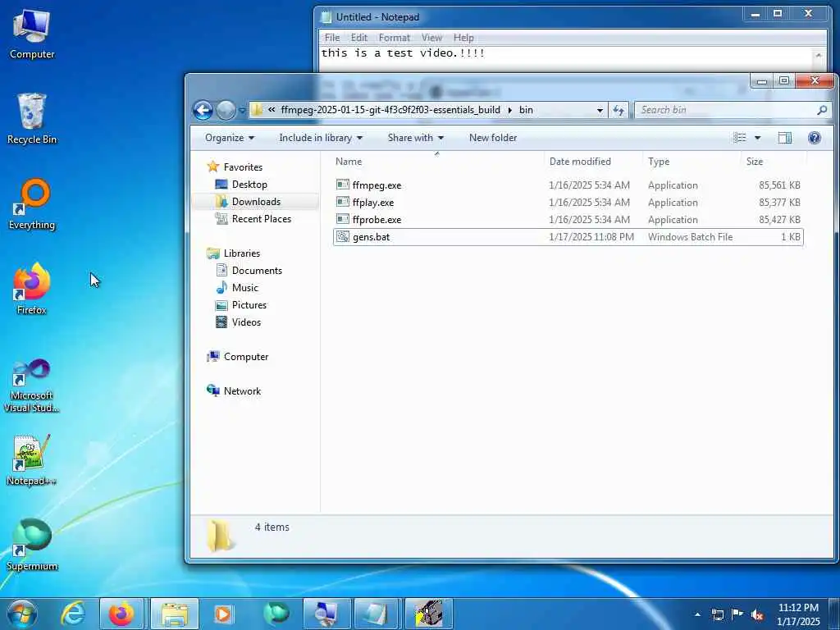
Task: Open the view options dropdown arrow
Action: tap(757, 138)
